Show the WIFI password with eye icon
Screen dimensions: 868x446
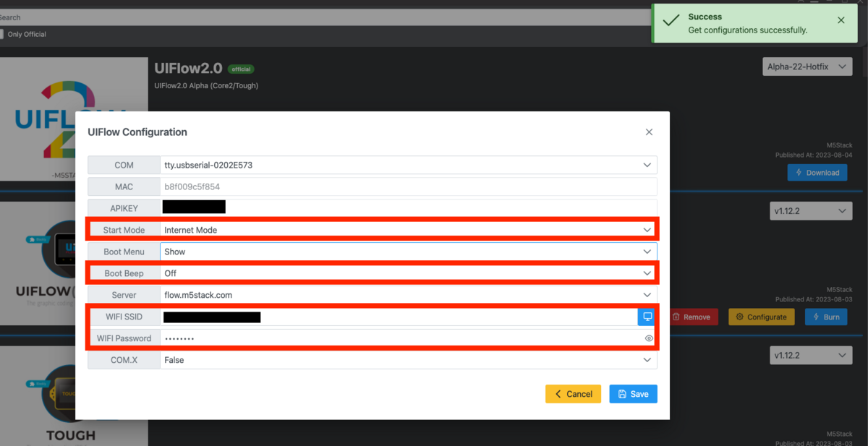coord(649,338)
